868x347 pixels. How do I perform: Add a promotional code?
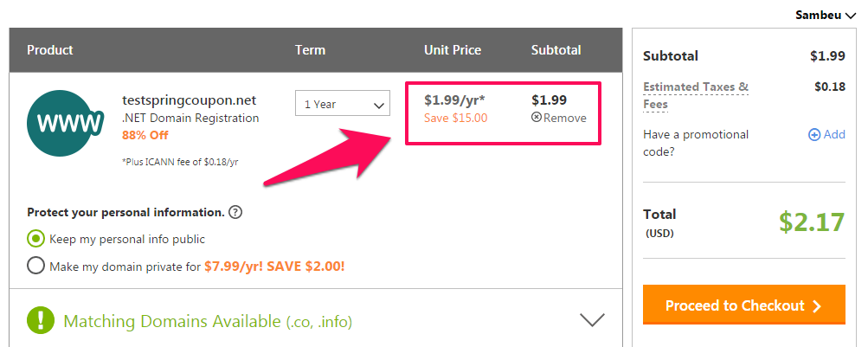827,134
